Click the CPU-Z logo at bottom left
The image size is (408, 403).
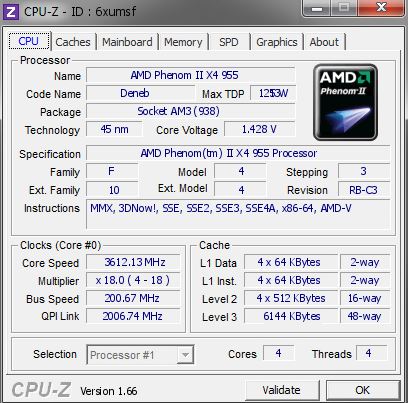(x=41, y=390)
